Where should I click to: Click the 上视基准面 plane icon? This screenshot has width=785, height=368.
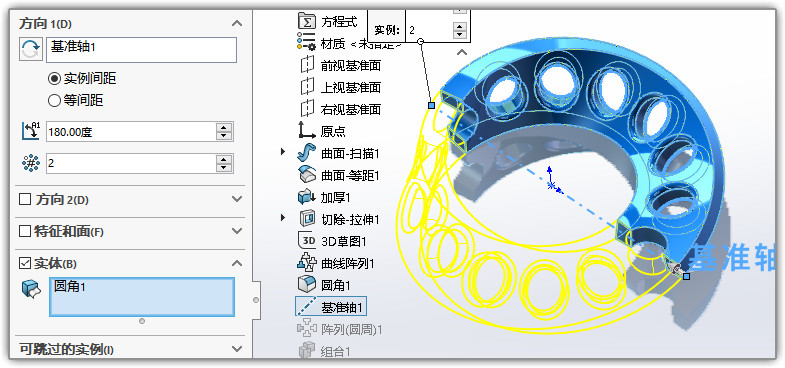[306, 87]
